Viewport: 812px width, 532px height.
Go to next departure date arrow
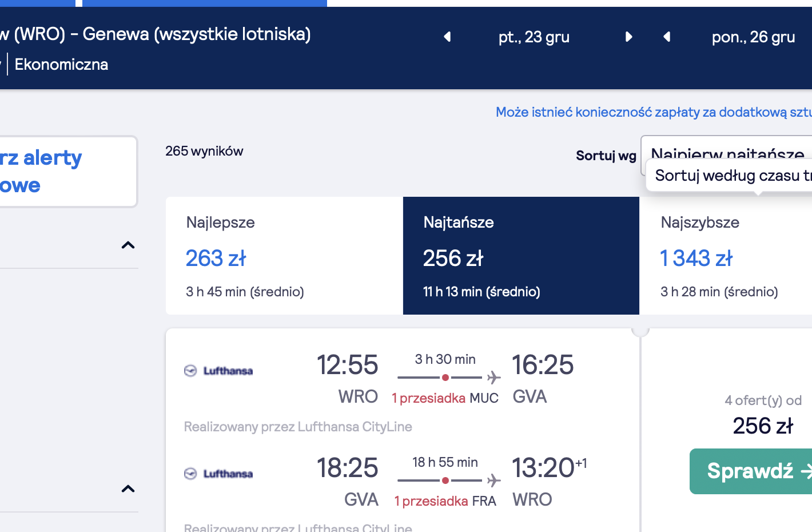pos(629,37)
